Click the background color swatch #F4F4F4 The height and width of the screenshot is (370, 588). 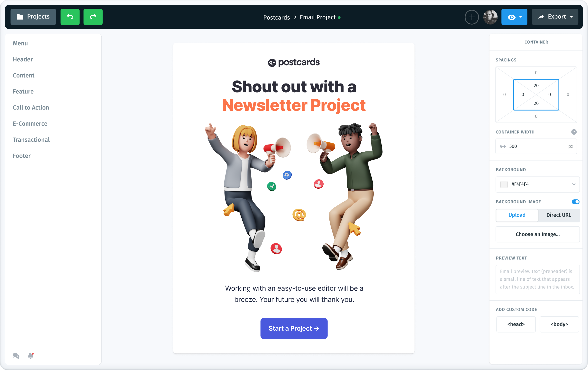point(504,184)
